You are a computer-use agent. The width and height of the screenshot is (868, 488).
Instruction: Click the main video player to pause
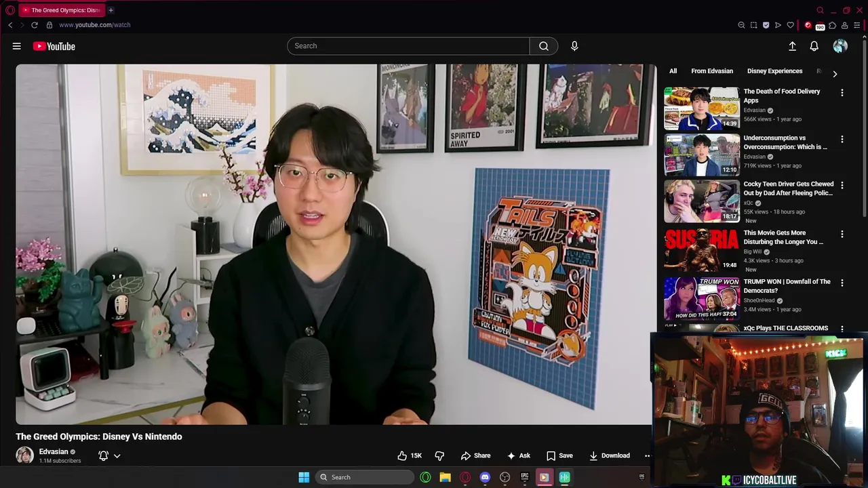[336, 244]
